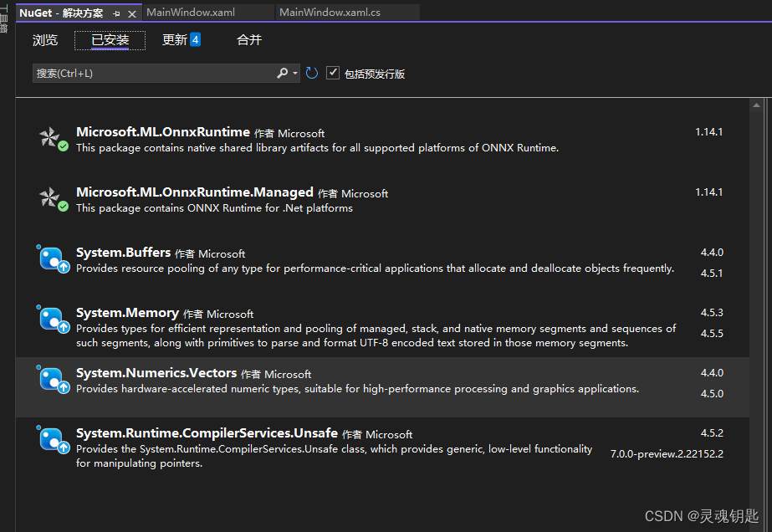Image resolution: width=772 pixels, height=532 pixels.
Task: Click installed version 4.4.0 of System.Buffers
Action: coord(712,253)
